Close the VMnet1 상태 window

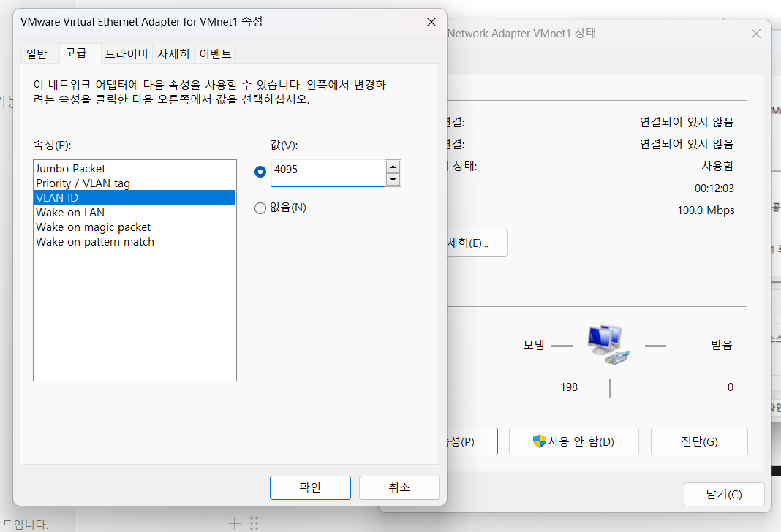pyautogui.click(x=756, y=34)
